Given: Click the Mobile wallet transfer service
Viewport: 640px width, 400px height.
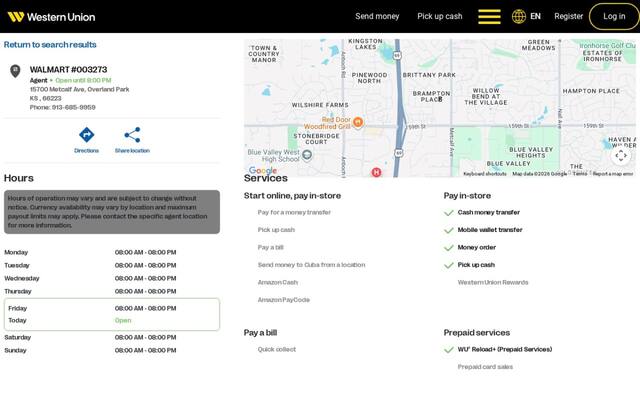Looking at the screenshot, I should pos(490,230).
